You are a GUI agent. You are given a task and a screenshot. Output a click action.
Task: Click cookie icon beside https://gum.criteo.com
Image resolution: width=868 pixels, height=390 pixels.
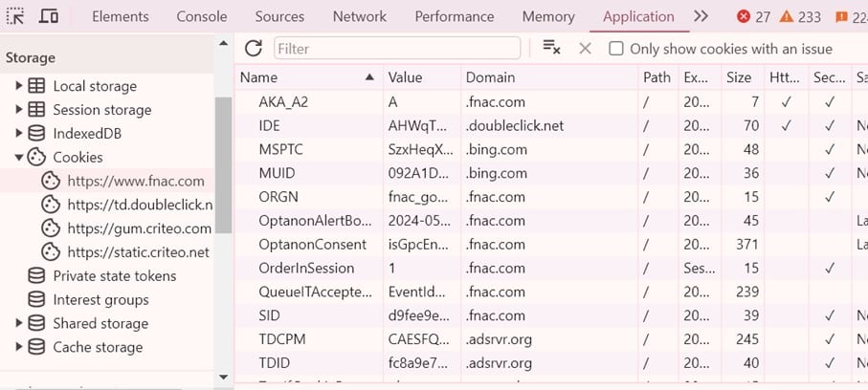[x=51, y=228]
